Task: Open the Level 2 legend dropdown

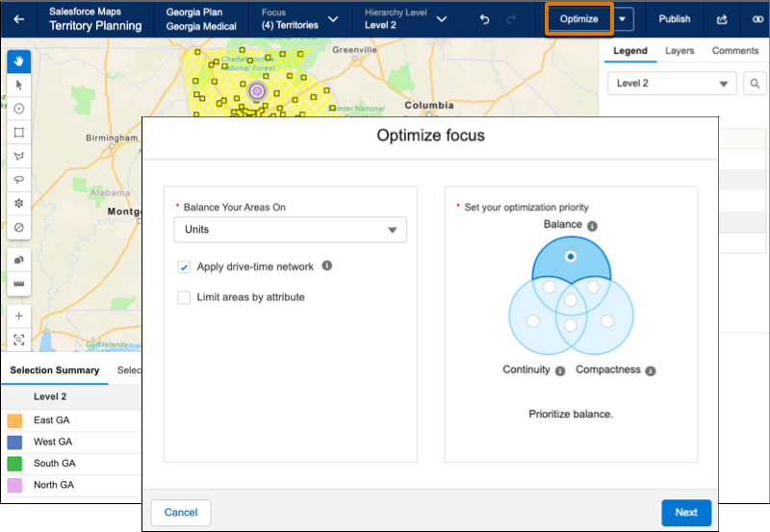Action: (672, 84)
